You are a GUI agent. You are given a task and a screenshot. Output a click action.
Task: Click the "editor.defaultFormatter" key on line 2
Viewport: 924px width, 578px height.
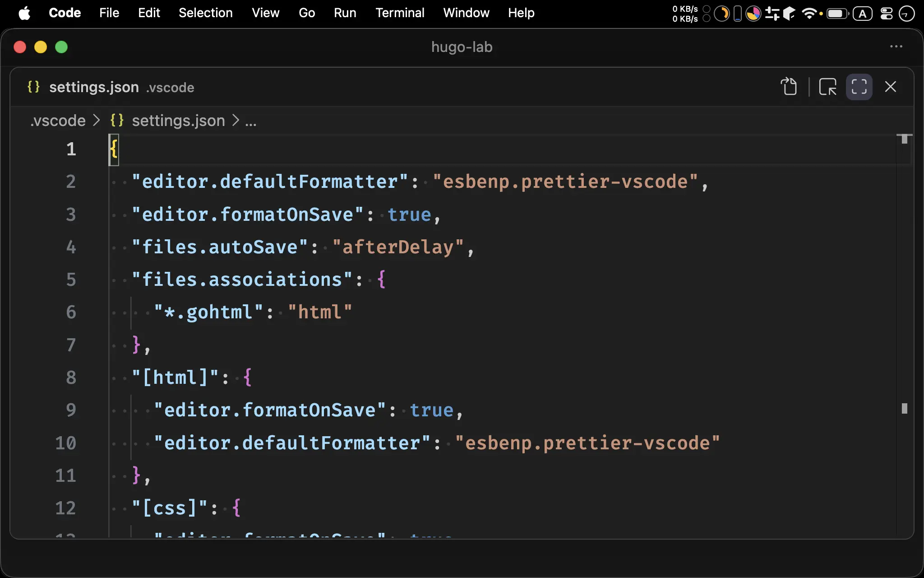270,182
